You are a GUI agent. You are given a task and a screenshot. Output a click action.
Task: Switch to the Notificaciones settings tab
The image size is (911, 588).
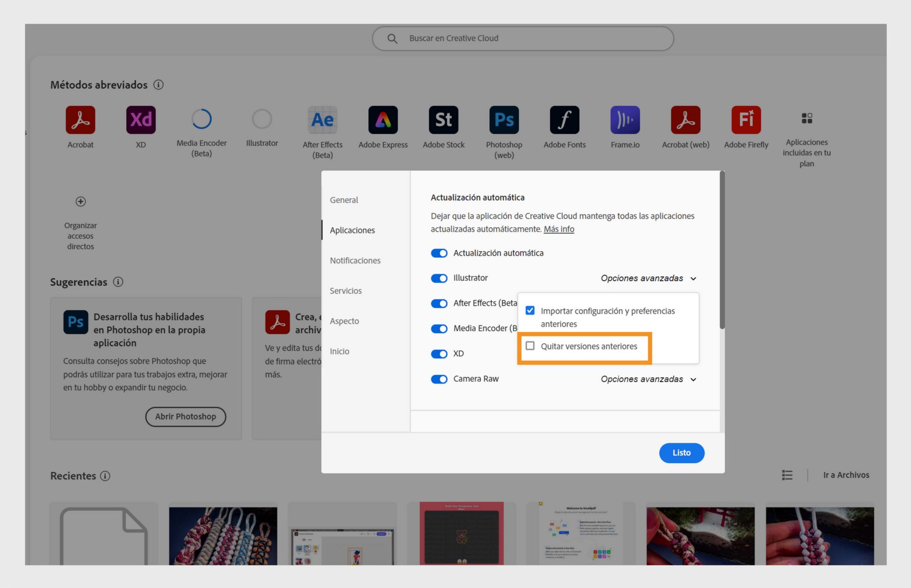355,260
